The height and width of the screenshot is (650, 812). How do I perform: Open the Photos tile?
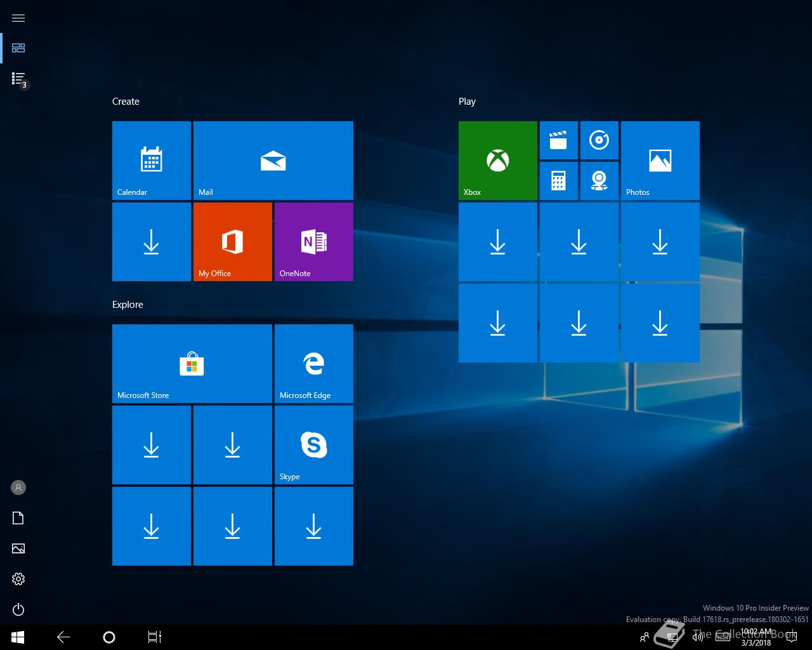(x=660, y=161)
